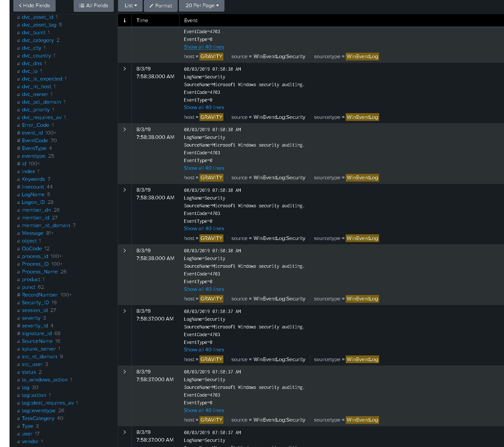The height and width of the screenshot is (447, 504).
Task: Click GRAVITY host value in first event
Action: 211,57
